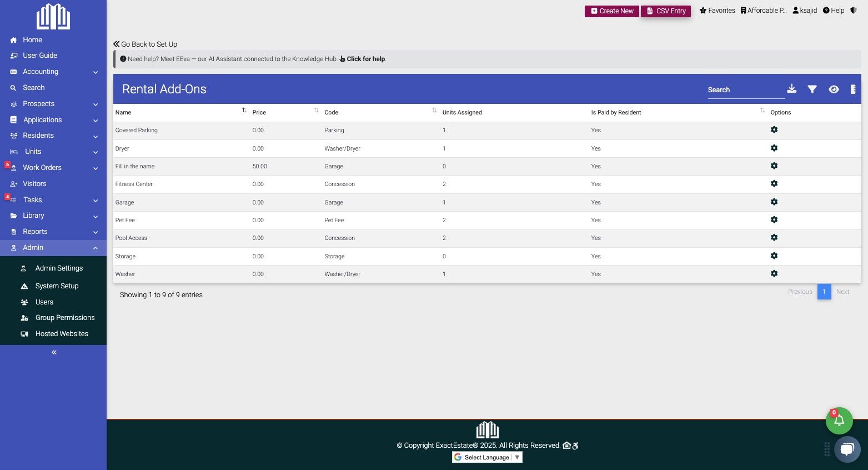
Task: Open Help in top bar
Action: point(834,11)
